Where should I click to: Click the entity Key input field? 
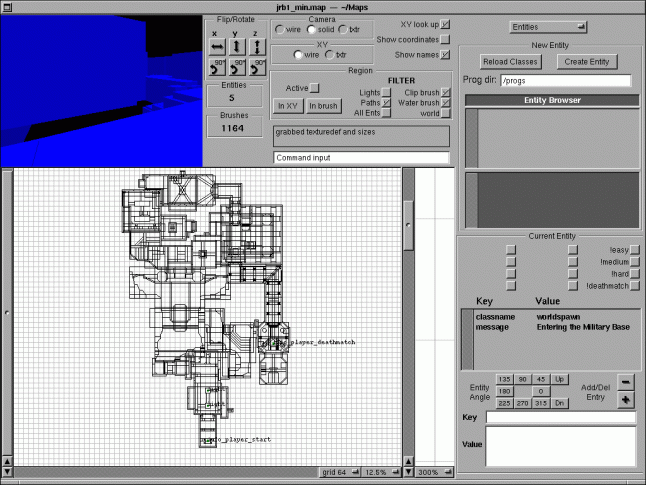pyautogui.click(x=561, y=417)
